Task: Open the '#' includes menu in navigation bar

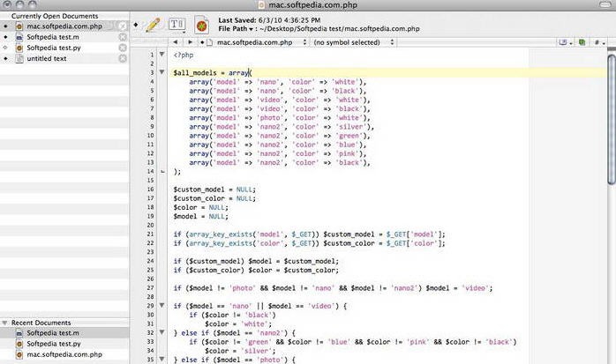Action: pyautogui.click(x=599, y=42)
